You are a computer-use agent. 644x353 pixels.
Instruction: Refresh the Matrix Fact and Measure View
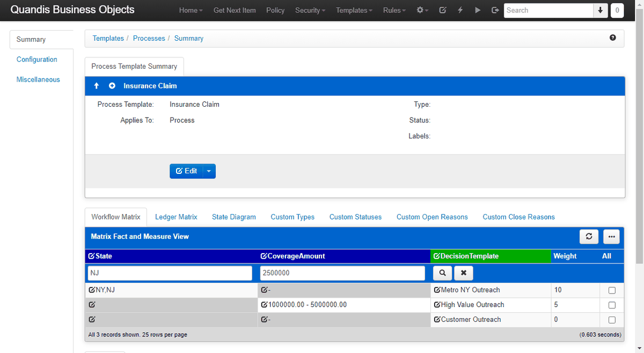589,237
